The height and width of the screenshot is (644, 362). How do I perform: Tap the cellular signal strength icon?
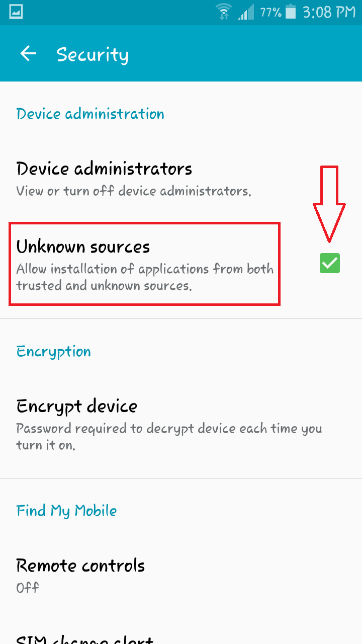[246, 12]
